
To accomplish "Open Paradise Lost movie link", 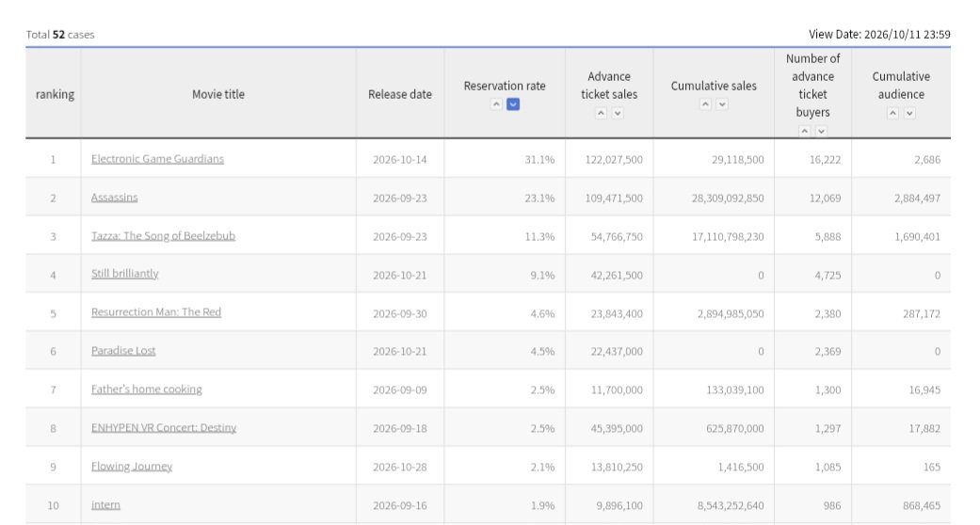I will (123, 351).
